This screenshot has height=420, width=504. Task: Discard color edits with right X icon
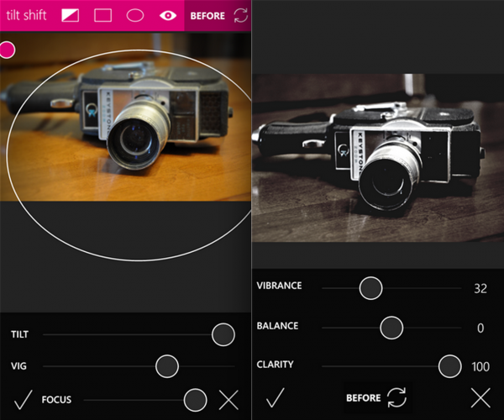tap(480, 397)
